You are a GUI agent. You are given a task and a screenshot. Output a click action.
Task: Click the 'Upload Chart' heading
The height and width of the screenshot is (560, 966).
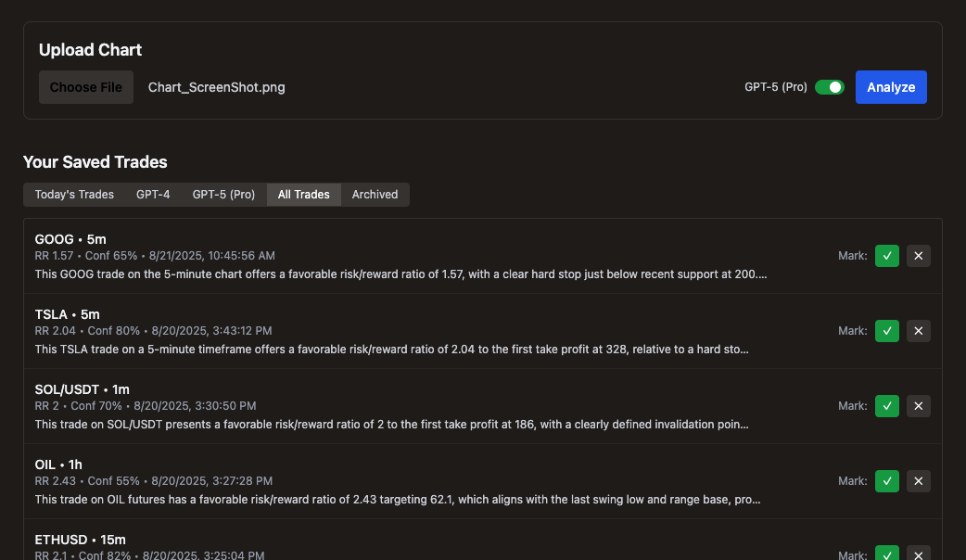tap(90, 50)
